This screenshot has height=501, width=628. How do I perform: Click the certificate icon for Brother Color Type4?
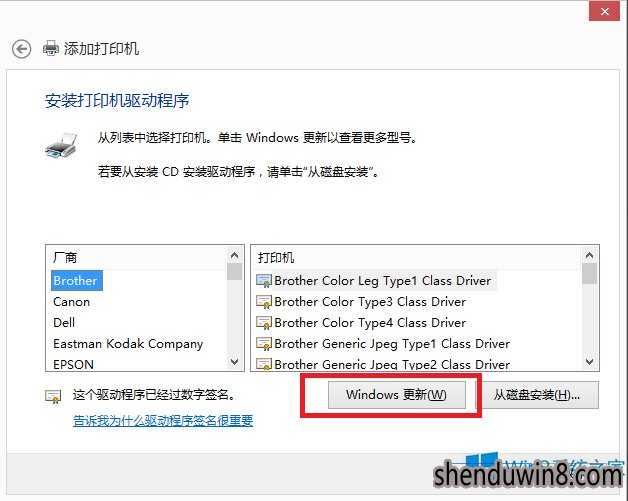pyautogui.click(x=264, y=323)
